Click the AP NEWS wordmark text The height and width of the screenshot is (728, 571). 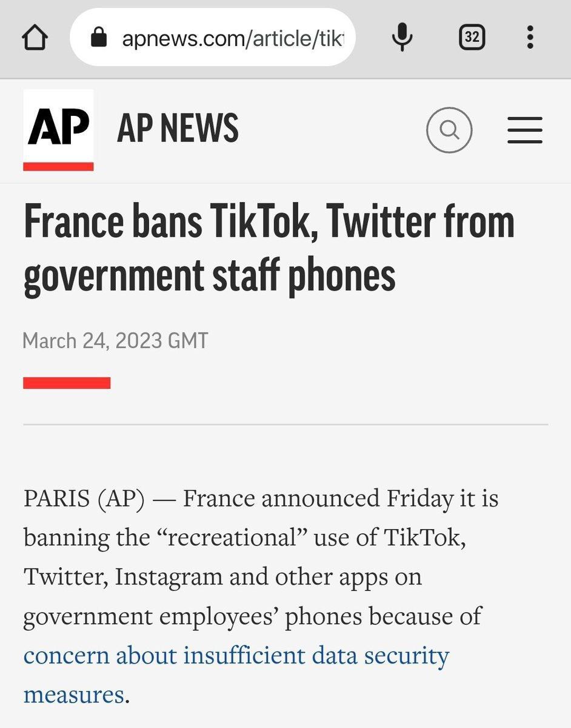tap(178, 129)
